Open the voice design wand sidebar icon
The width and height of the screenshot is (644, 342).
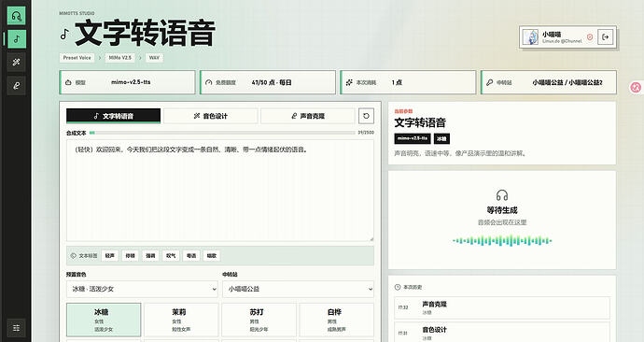click(17, 62)
